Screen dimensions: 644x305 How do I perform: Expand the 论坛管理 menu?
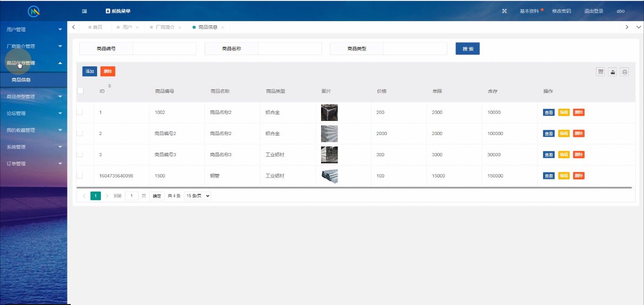point(33,113)
